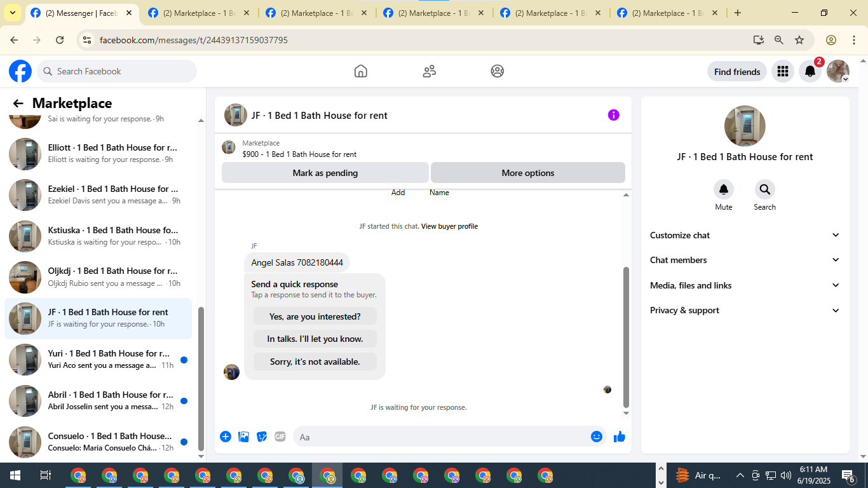Open Windows Start menu
This screenshot has width=868, height=488.
(x=15, y=475)
